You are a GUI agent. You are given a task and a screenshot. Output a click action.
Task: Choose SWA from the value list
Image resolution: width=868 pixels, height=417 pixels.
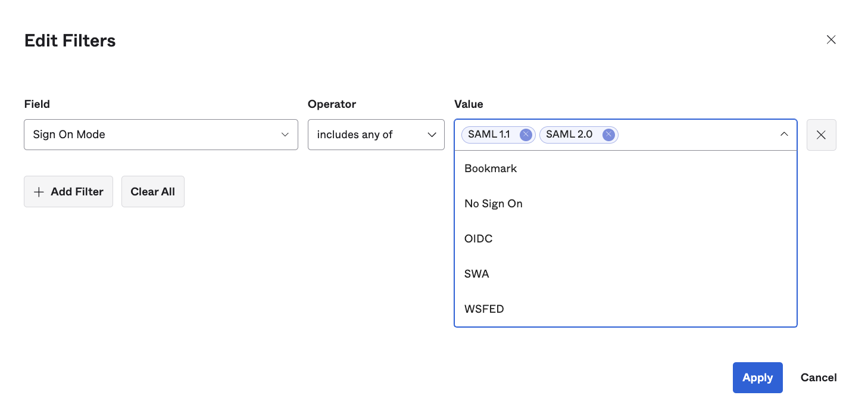tap(476, 274)
